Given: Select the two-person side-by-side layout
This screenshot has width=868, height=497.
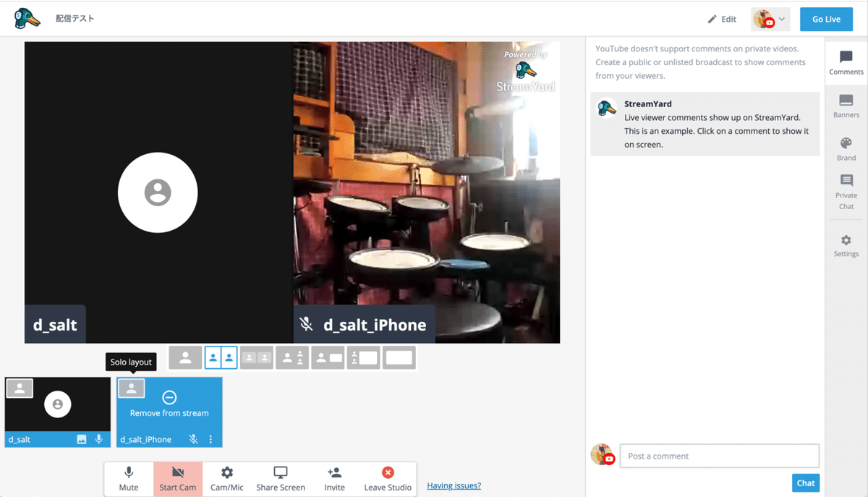Looking at the screenshot, I should (x=221, y=357).
